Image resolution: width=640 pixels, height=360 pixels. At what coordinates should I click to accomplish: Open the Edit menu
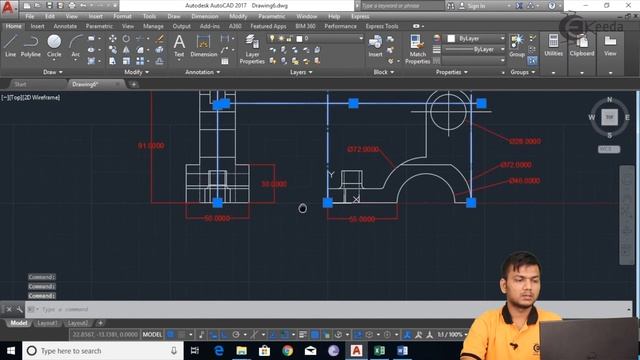click(x=50, y=16)
